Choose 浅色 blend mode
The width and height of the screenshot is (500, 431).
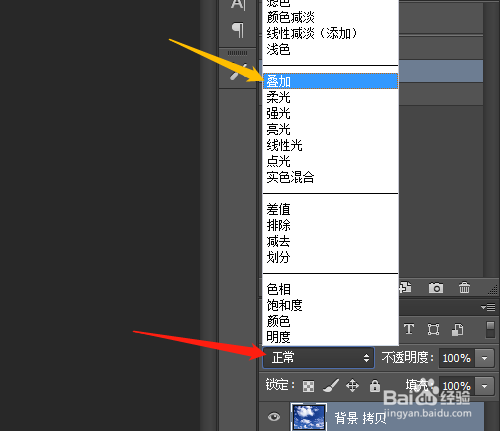pyautogui.click(x=331, y=49)
